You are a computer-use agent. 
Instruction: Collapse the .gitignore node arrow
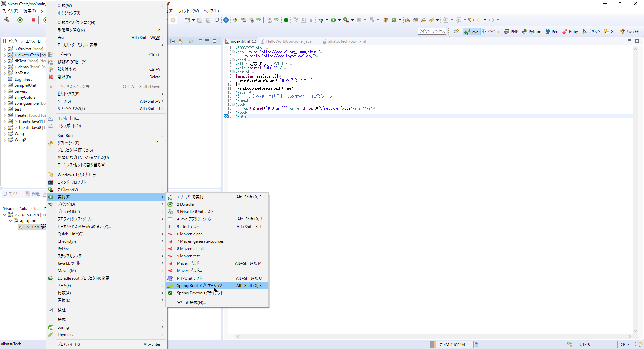(x=10, y=221)
